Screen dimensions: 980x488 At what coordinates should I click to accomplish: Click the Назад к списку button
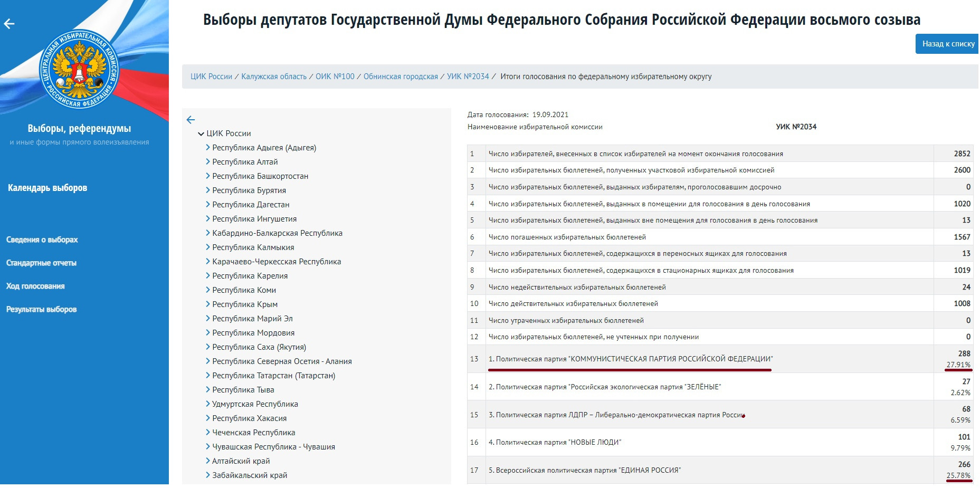click(x=948, y=44)
